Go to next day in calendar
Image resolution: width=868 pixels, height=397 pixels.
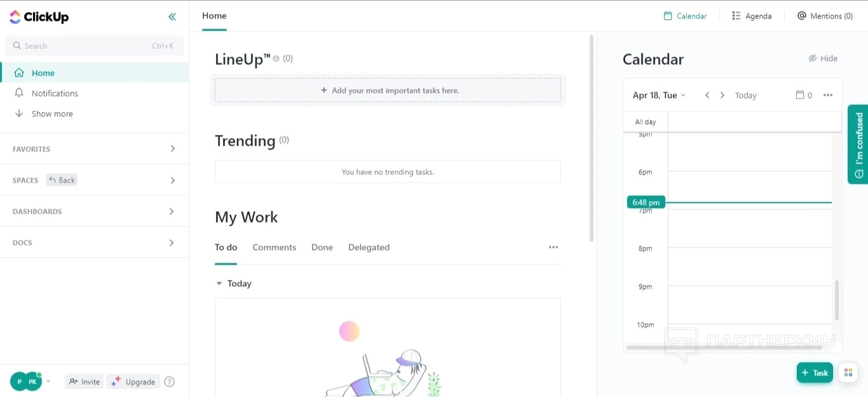[x=722, y=95]
